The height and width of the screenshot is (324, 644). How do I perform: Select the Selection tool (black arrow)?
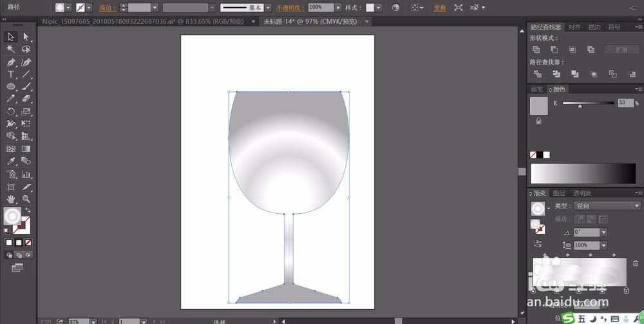tap(11, 37)
